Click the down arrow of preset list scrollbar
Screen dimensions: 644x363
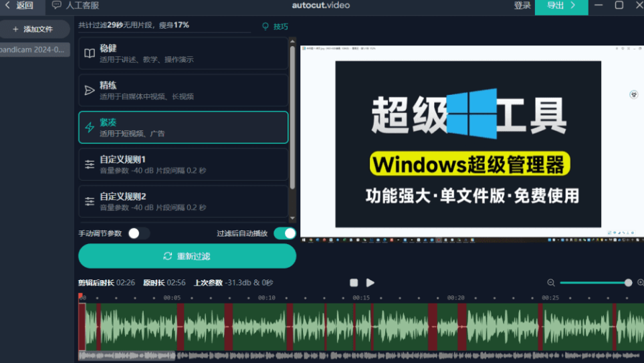pos(292,219)
